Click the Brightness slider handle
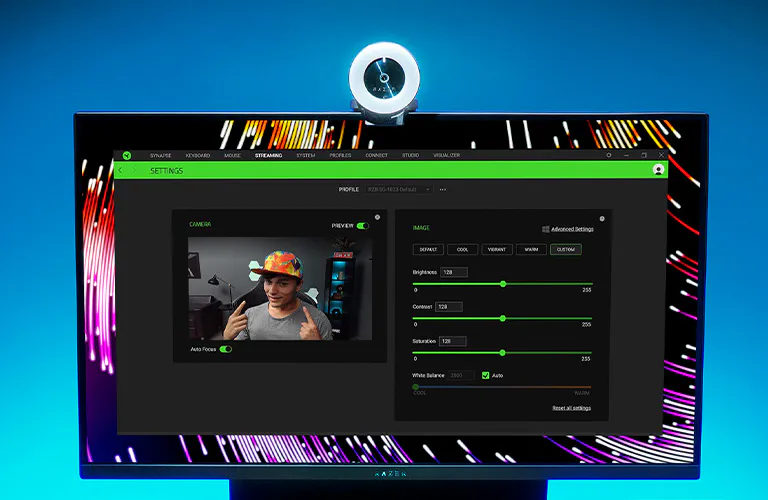This screenshot has height=500, width=768. click(x=503, y=284)
